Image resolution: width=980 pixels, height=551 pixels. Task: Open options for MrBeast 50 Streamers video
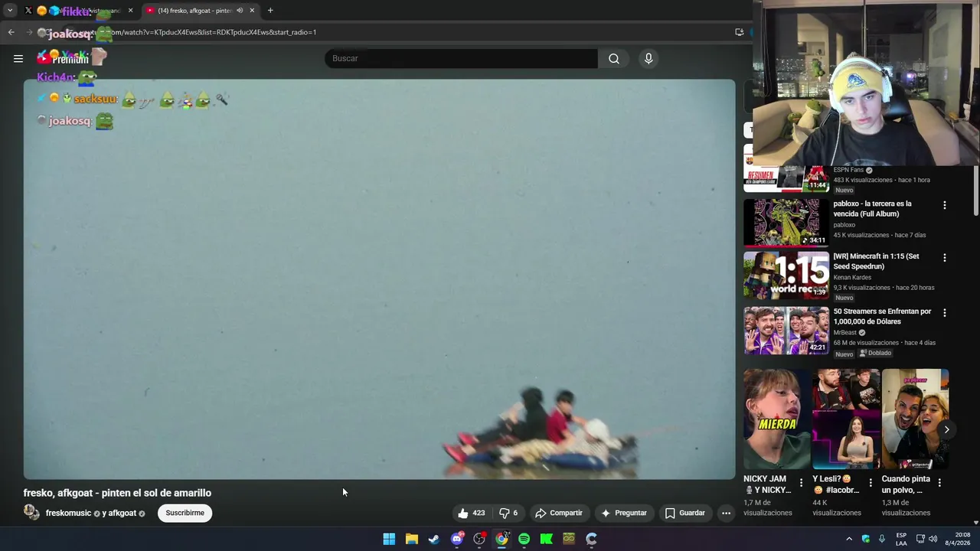(944, 313)
